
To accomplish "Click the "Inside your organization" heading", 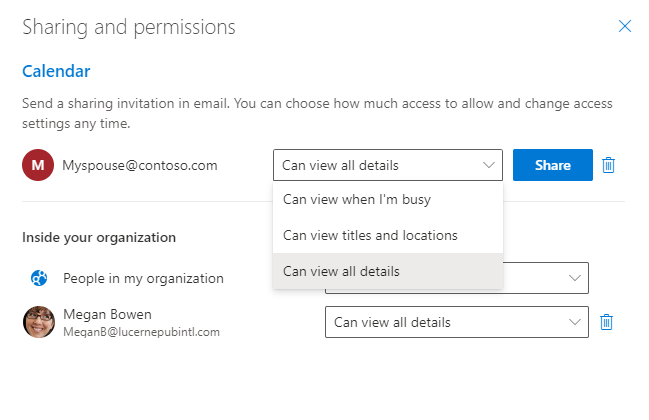I will pyautogui.click(x=99, y=238).
